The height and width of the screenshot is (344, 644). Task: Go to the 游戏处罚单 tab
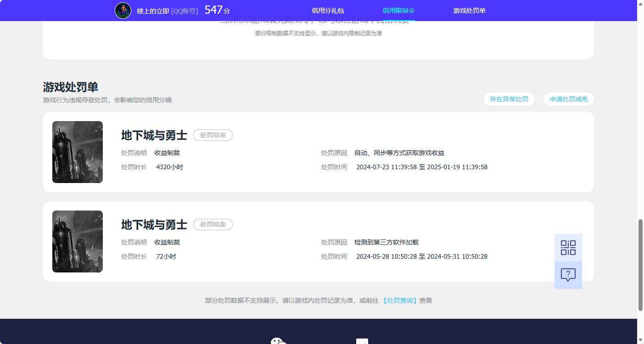469,11
